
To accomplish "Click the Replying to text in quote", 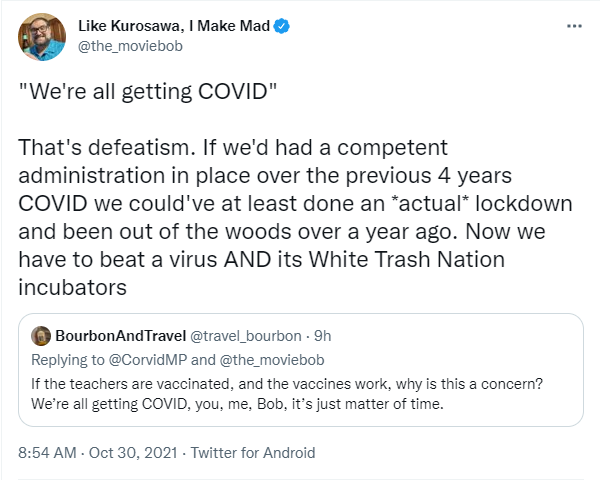I will 68,360.
